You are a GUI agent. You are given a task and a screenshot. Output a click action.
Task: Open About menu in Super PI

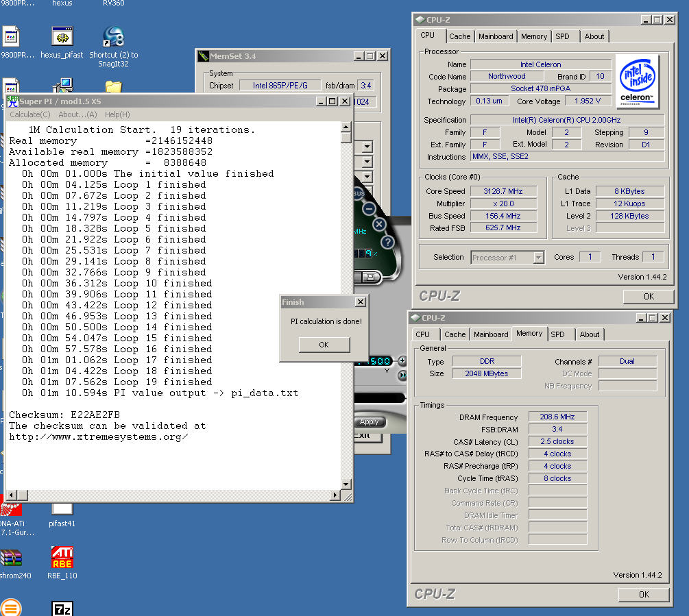tap(77, 114)
